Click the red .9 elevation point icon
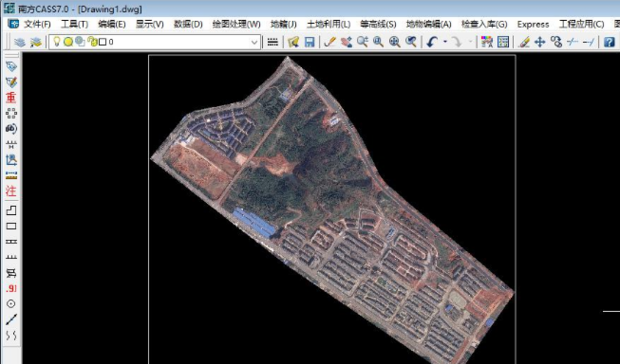Image resolution: width=620 pixels, height=364 pixels. tap(11, 289)
